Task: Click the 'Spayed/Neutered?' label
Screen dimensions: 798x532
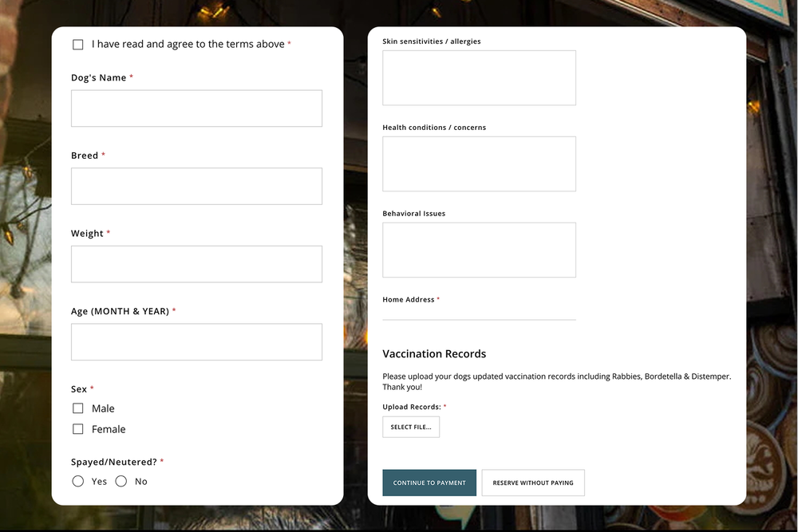Action: 114,462
